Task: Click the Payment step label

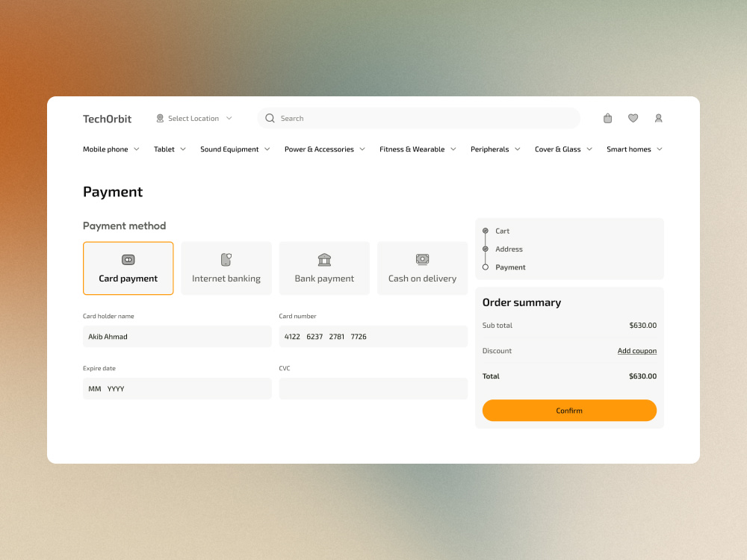Action: click(x=510, y=267)
